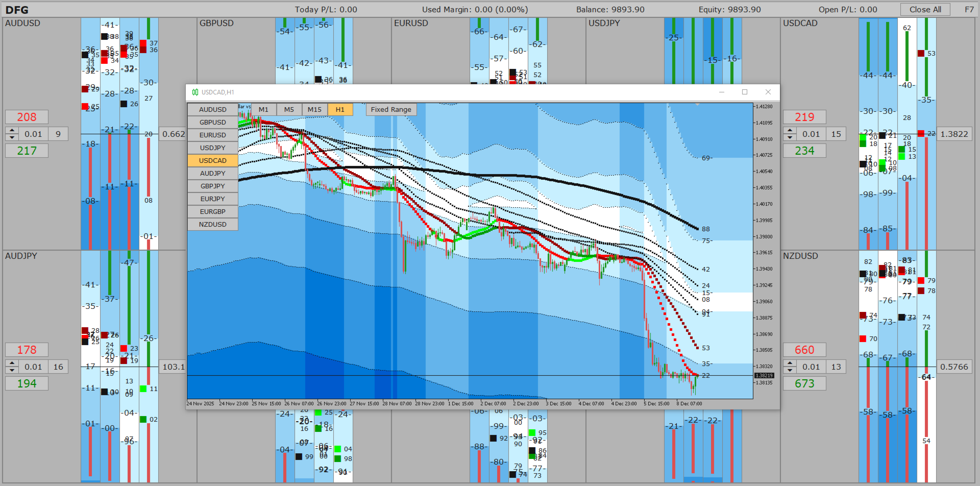
Task: Switch chart to GBPUSD in symbol list
Action: (213, 122)
